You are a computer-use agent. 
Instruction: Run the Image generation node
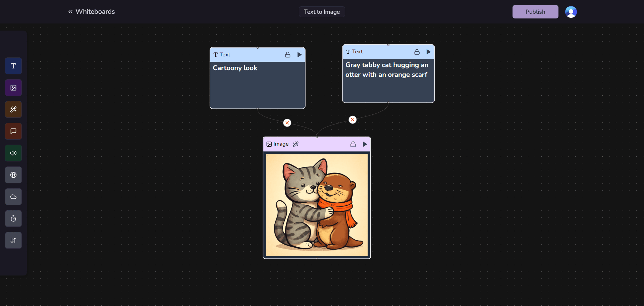point(365,144)
